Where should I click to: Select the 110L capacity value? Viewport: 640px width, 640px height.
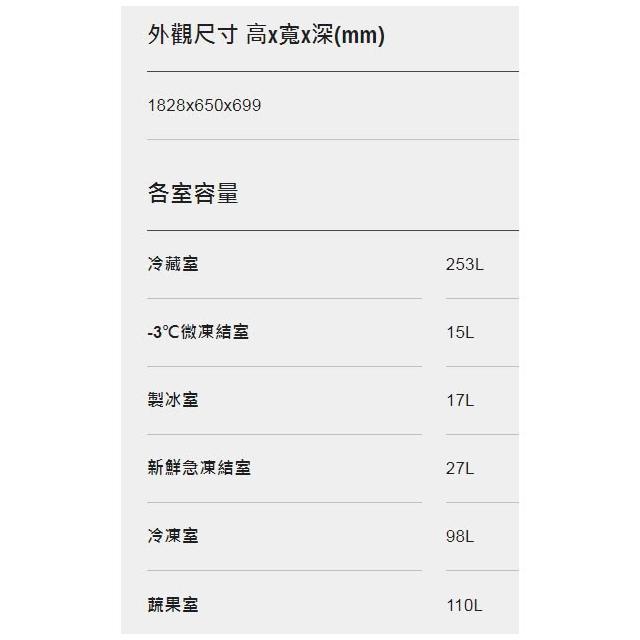[x=464, y=605]
